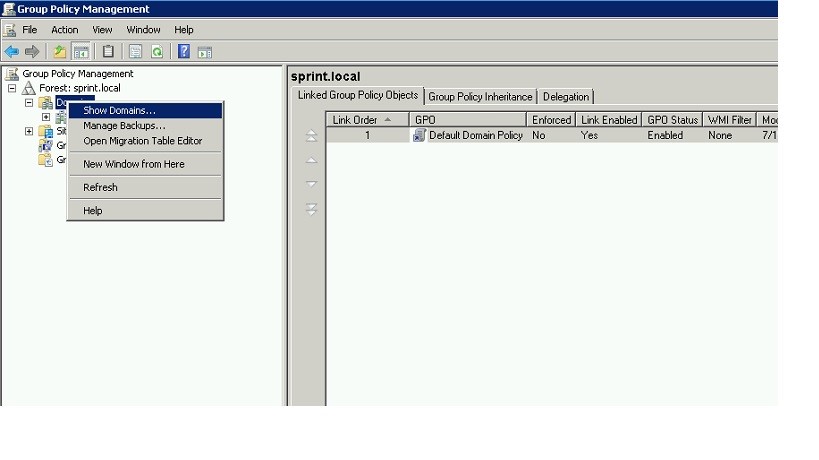This screenshot has width=819, height=460.
Task: Move link to bottom with double-down arrow
Action: pos(311,209)
